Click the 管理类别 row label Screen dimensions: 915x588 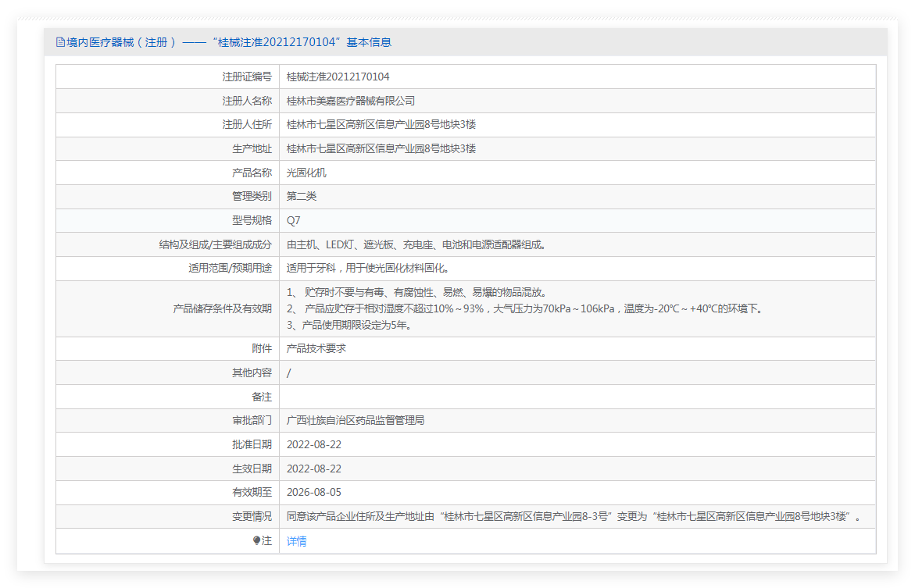point(252,197)
